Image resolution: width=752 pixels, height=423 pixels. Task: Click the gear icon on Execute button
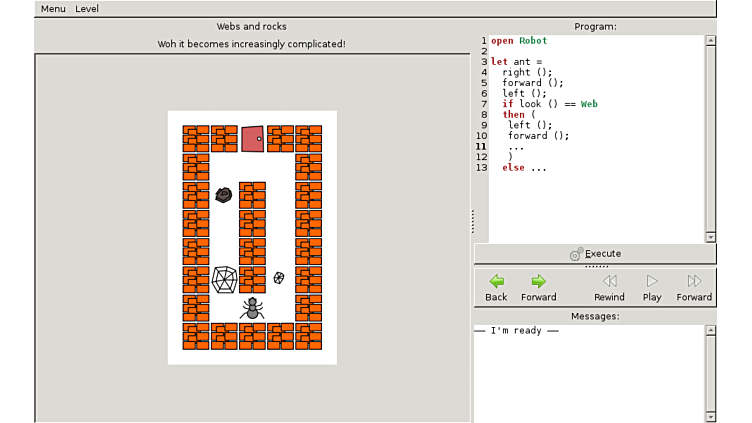(x=576, y=254)
